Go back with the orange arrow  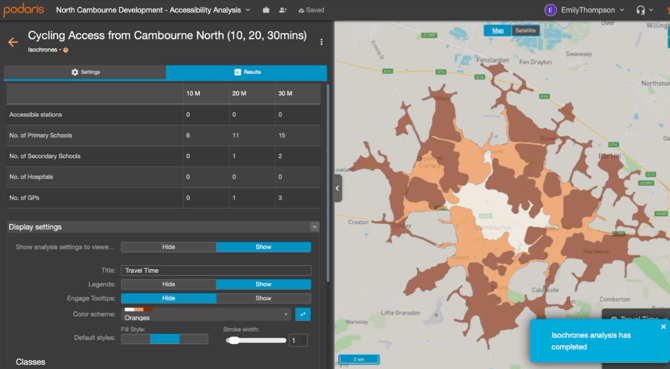click(x=13, y=42)
